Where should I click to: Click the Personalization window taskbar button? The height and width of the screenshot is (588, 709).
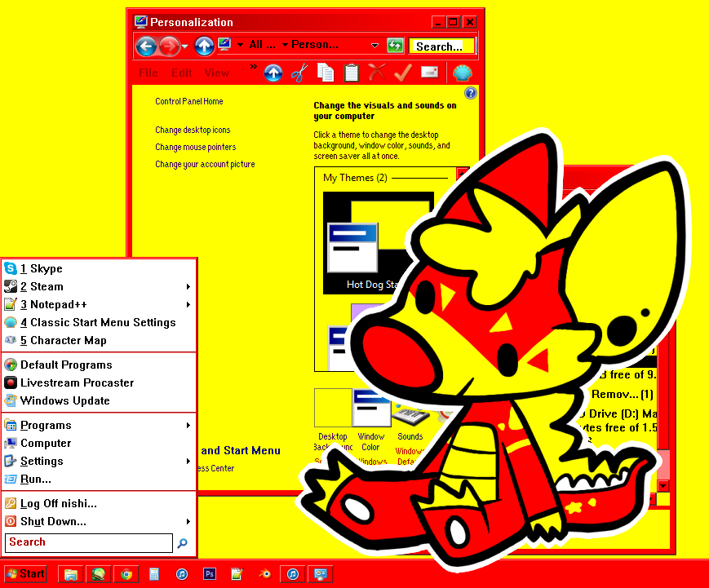(321, 574)
